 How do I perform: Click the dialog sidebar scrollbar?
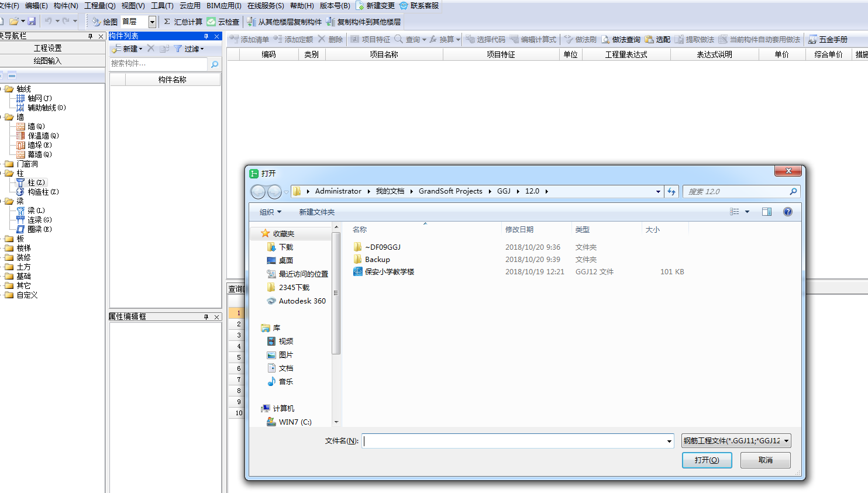(x=336, y=292)
